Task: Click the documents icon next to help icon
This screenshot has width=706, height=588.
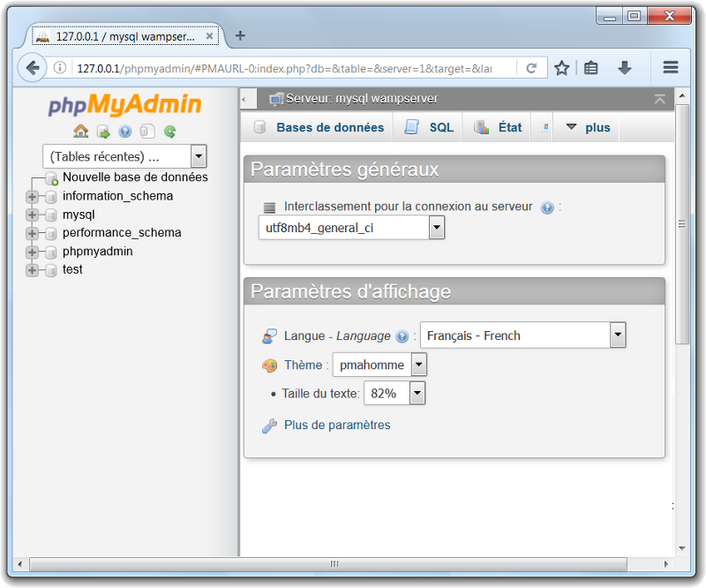Action: (x=147, y=132)
